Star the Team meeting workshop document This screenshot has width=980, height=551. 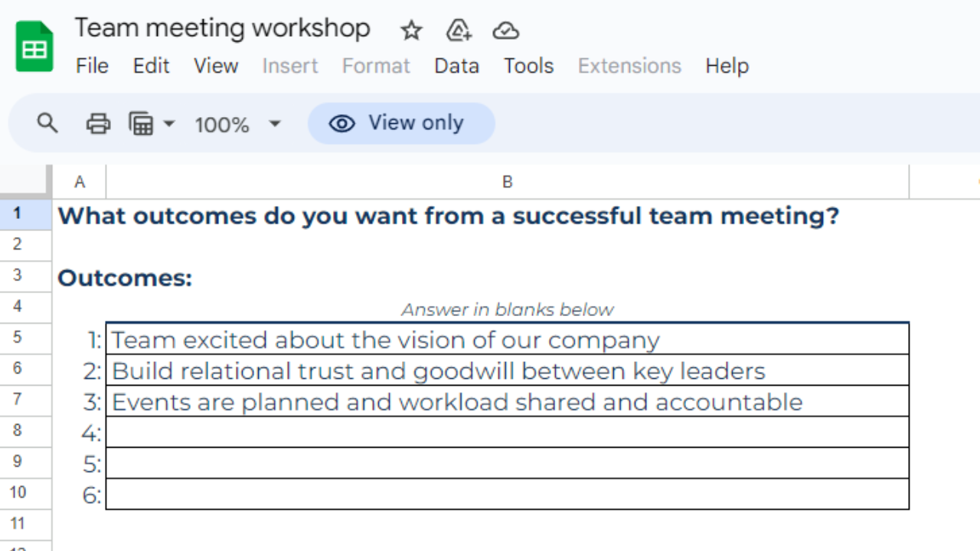pos(411,31)
